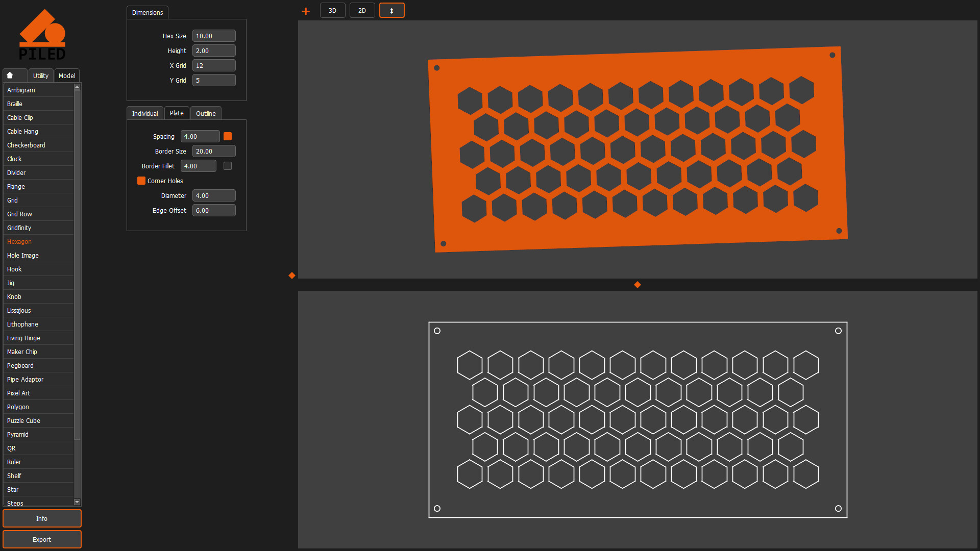Click the orange plus icon in toolbar
980x551 pixels.
(x=305, y=10)
